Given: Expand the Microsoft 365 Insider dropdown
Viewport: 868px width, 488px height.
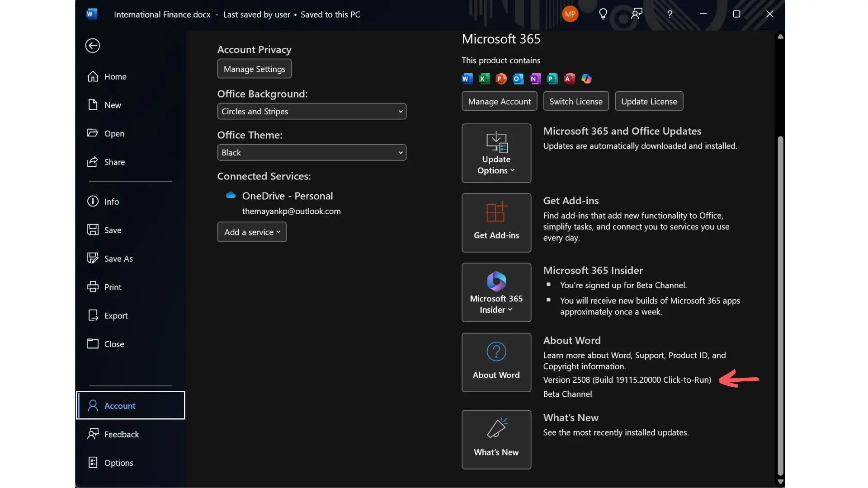Looking at the screenshot, I should tap(496, 292).
